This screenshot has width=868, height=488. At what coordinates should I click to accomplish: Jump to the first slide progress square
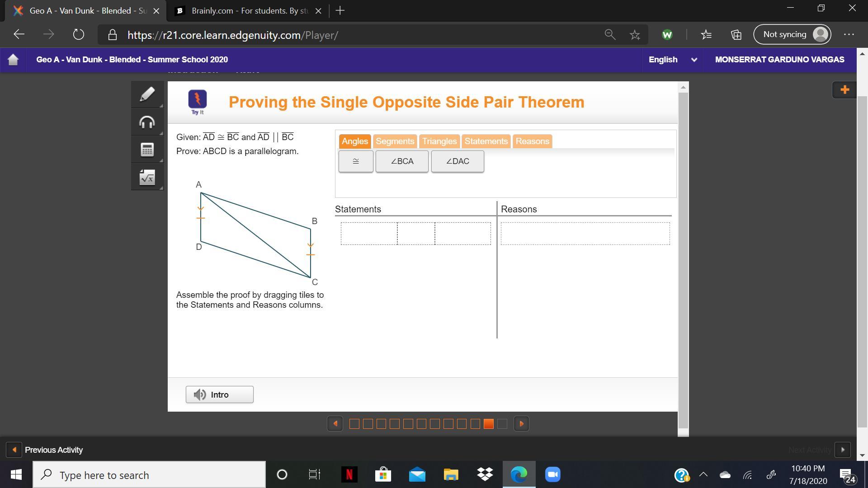pyautogui.click(x=354, y=424)
